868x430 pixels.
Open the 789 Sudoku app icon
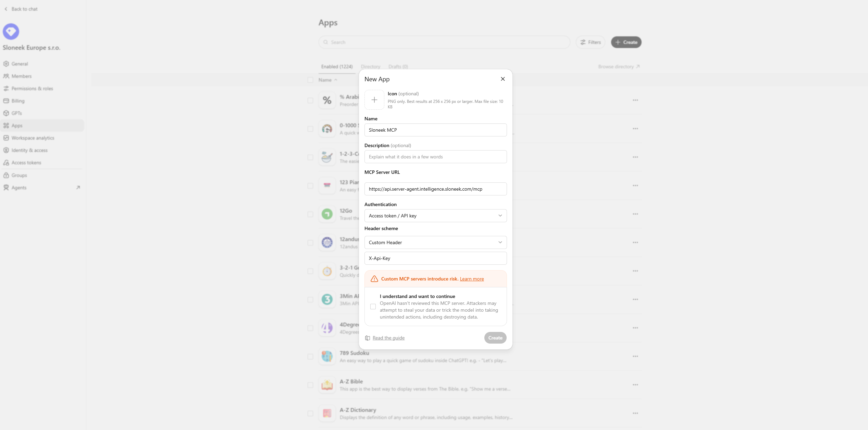click(x=327, y=356)
